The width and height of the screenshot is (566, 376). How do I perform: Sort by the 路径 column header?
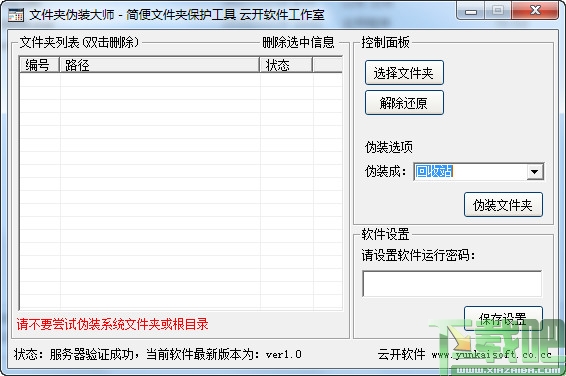point(159,65)
